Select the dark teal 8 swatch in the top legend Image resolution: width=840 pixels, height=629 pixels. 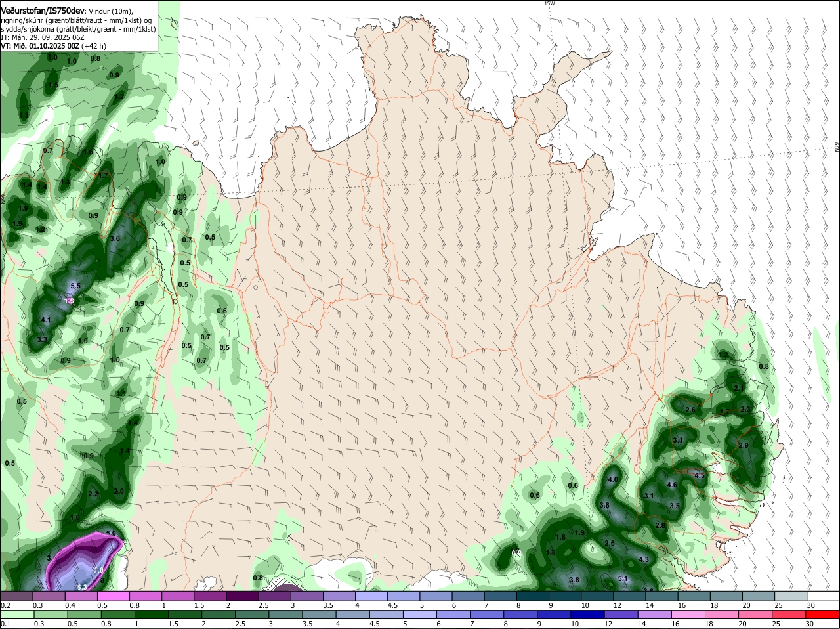(x=533, y=596)
